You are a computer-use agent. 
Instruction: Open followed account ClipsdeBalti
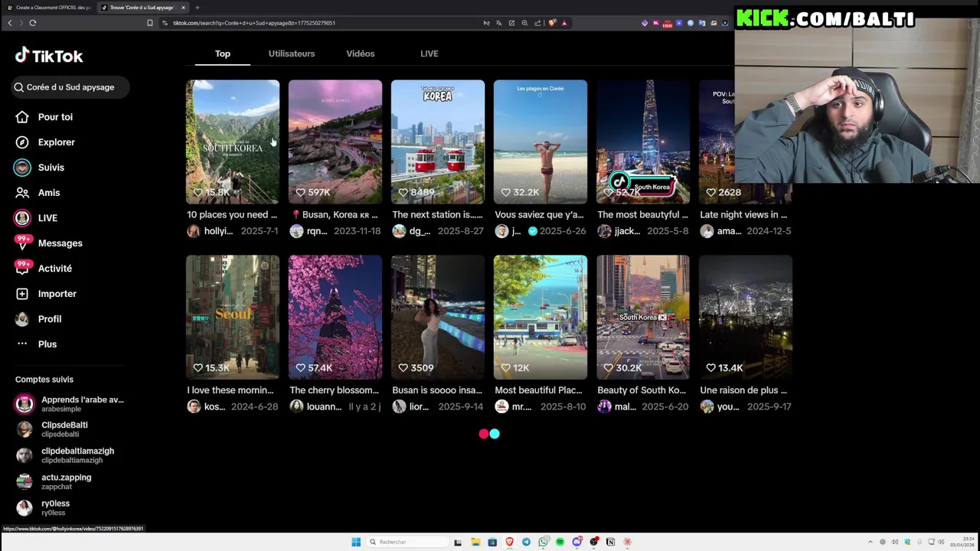(52, 429)
